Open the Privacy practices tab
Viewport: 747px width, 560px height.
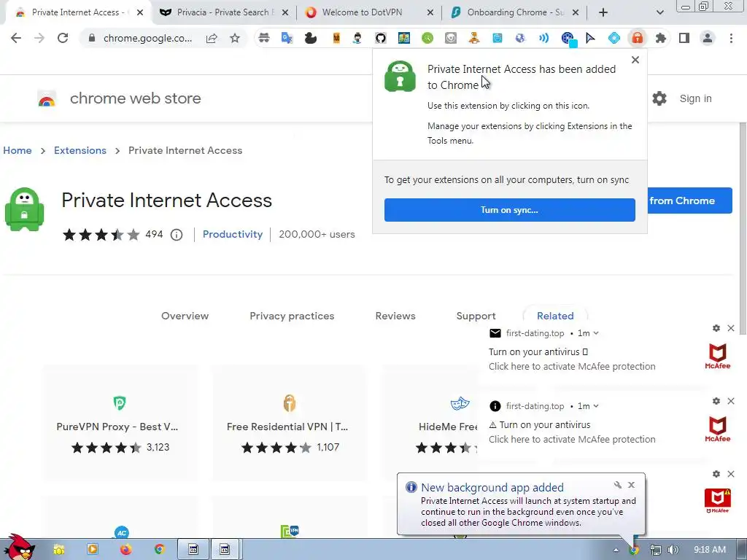pyautogui.click(x=292, y=316)
